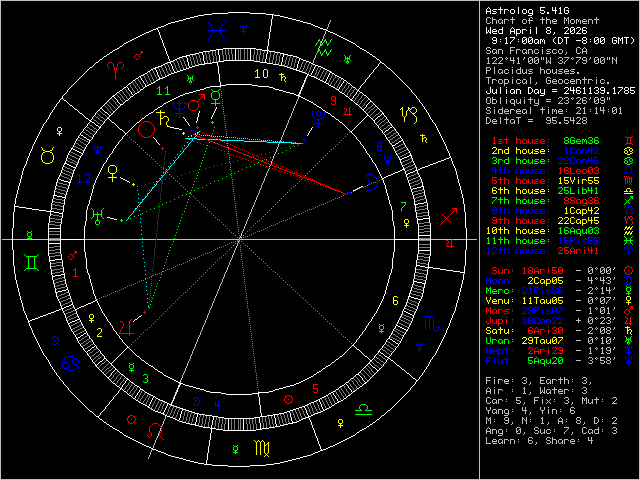The height and width of the screenshot is (480, 640).
Task: Select the large green Gemini sign glyph on outer ring
Action: pyautogui.click(x=32, y=262)
